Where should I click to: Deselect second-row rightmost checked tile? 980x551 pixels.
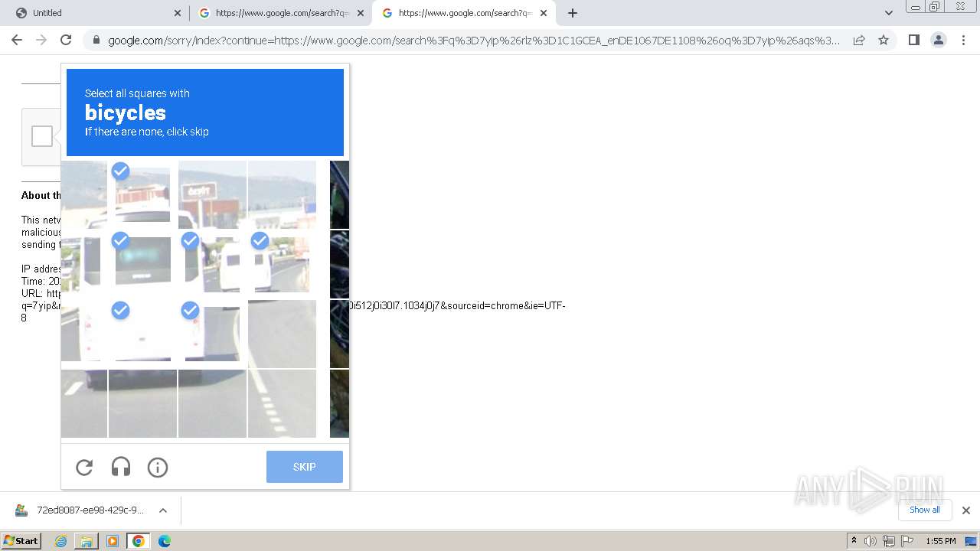282,264
